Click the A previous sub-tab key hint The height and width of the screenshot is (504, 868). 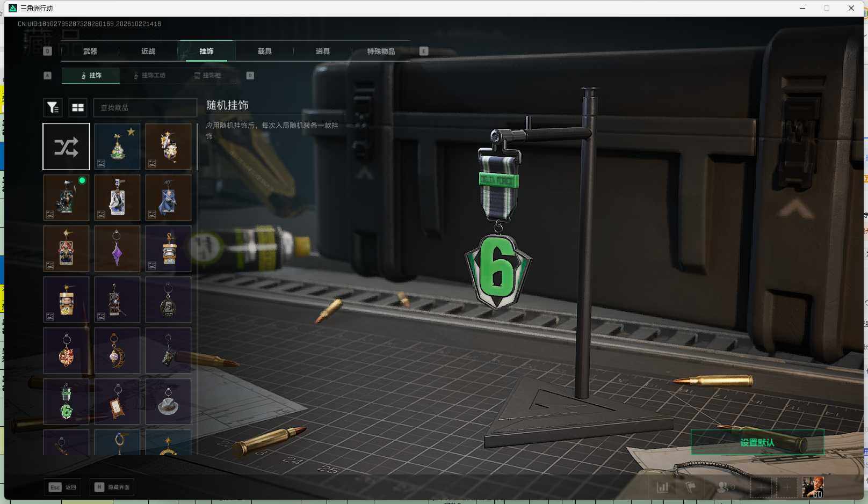click(47, 76)
